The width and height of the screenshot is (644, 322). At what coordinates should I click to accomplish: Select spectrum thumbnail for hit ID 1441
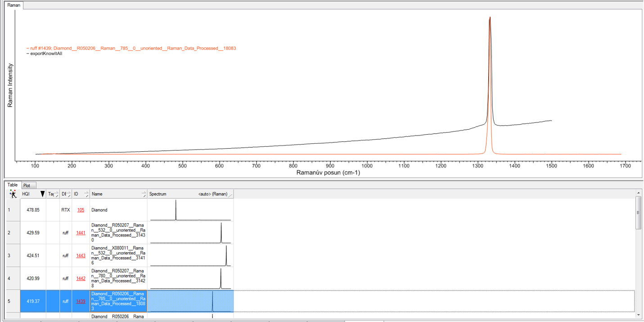click(x=190, y=233)
